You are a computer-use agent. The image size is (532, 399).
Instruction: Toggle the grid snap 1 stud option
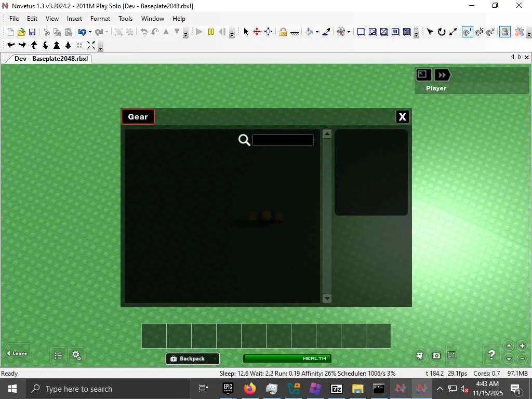[467, 32]
